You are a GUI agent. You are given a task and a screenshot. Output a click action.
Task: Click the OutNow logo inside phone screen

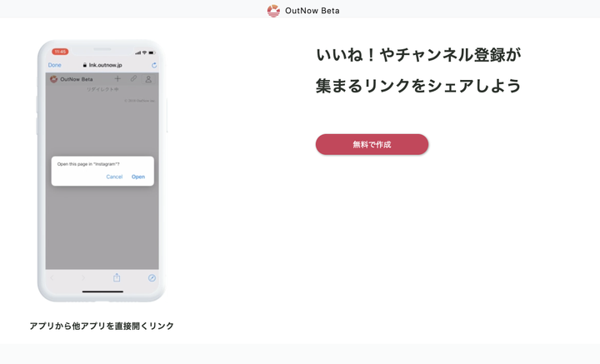coord(53,79)
